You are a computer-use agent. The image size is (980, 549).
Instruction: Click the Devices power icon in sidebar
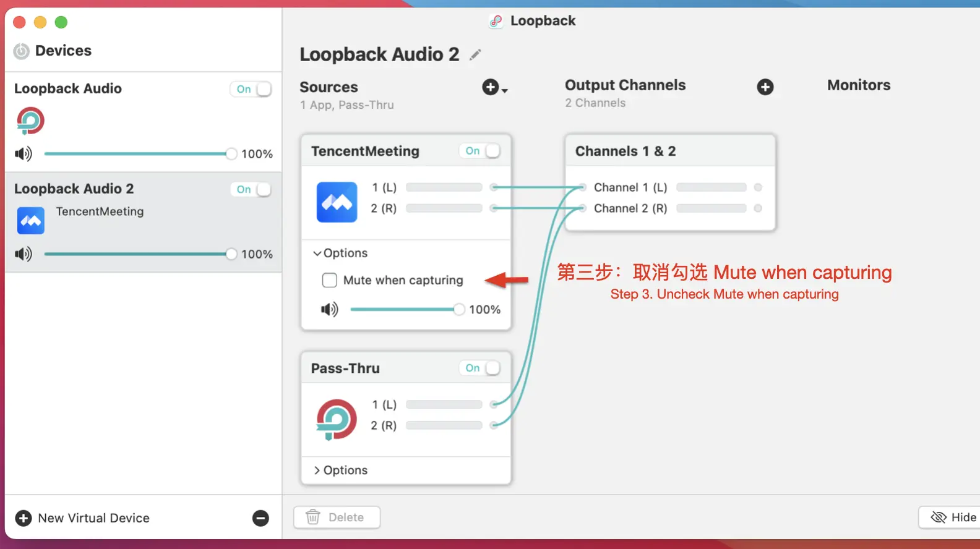[x=22, y=51]
